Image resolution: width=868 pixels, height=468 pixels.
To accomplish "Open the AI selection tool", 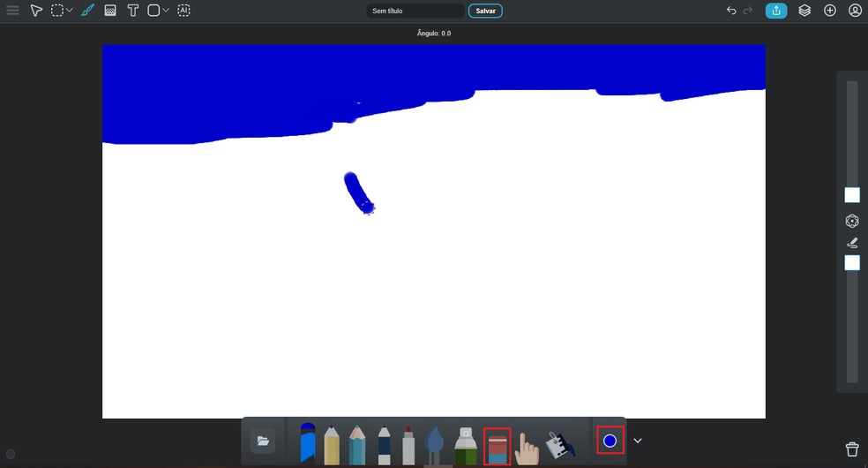I will pyautogui.click(x=183, y=11).
